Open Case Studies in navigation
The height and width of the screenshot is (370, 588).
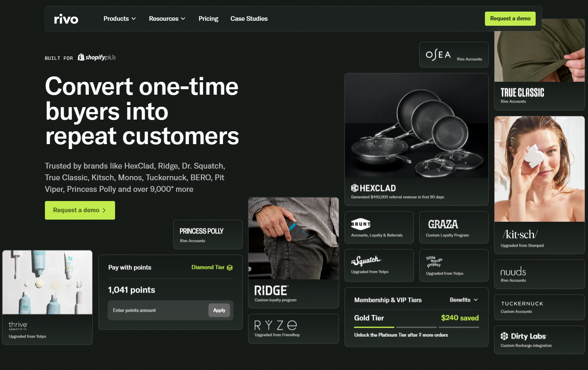tap(249, 19)
